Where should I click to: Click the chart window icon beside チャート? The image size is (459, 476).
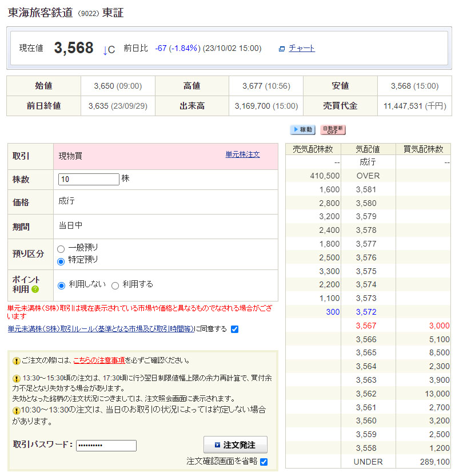tap(282, 49)
